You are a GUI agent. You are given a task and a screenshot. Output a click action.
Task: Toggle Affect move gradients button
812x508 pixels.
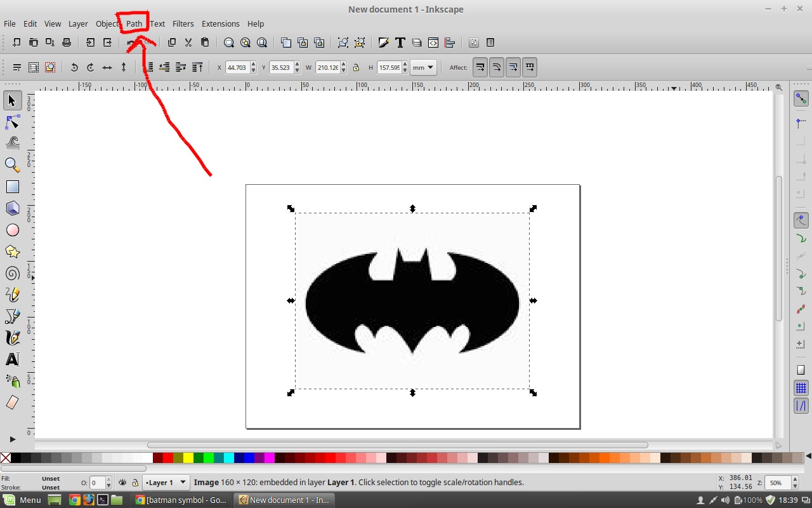coord(513,67)
